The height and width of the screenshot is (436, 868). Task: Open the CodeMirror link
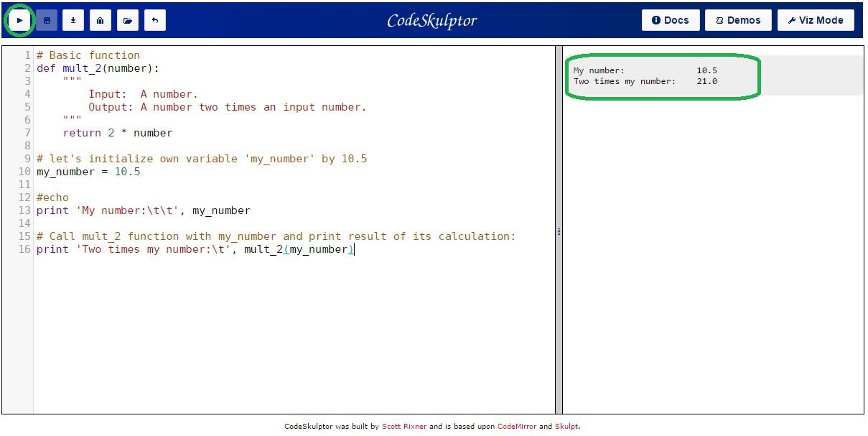pos(517,427)
